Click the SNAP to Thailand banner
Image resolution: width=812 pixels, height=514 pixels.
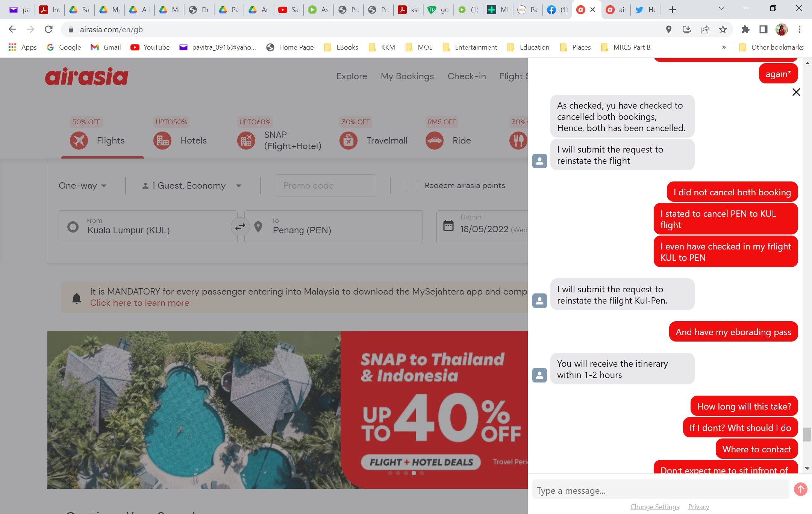[288, 410]
